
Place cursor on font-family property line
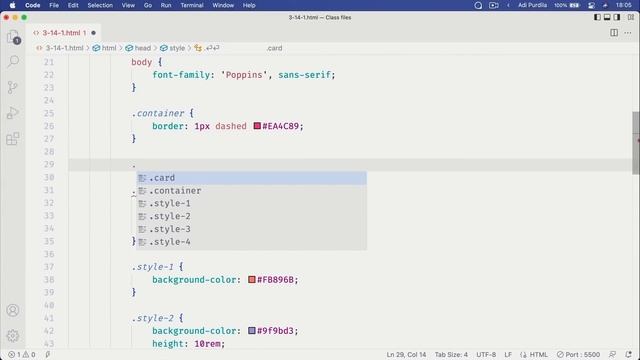point(243,75)
